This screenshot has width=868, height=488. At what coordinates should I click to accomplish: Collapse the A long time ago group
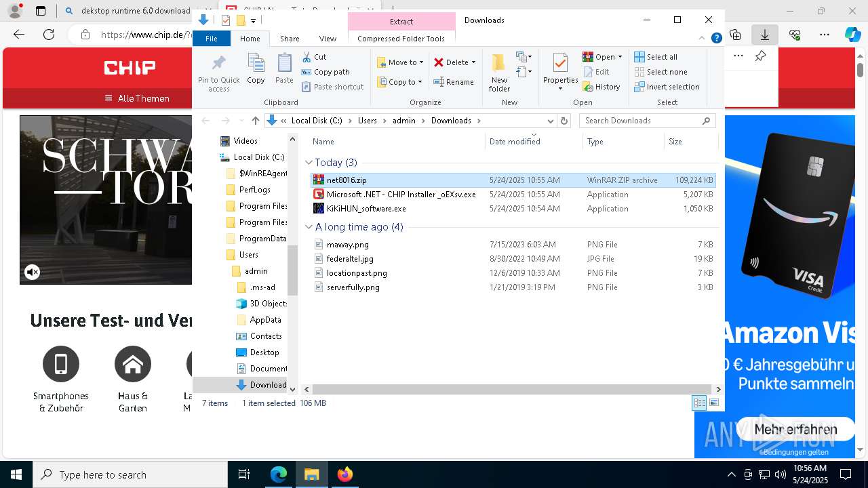pyautogui.click(x=309, y=227)
